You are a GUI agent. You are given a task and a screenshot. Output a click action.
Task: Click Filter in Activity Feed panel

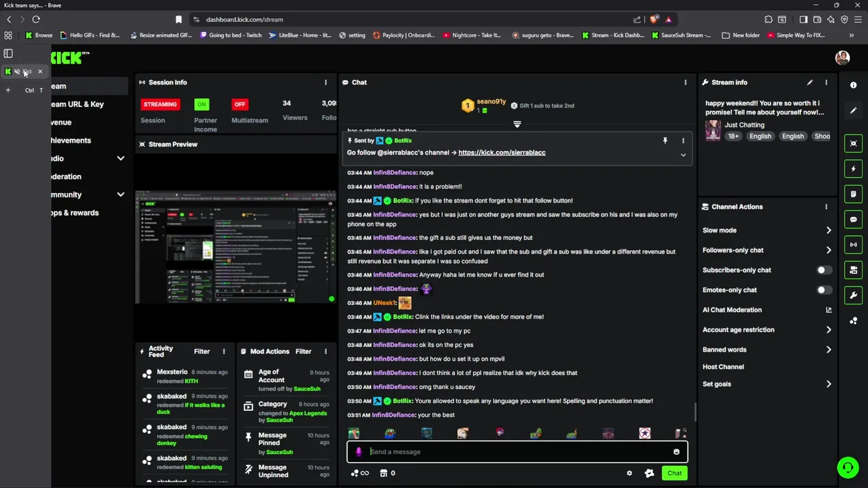click(x=202, y=351)
